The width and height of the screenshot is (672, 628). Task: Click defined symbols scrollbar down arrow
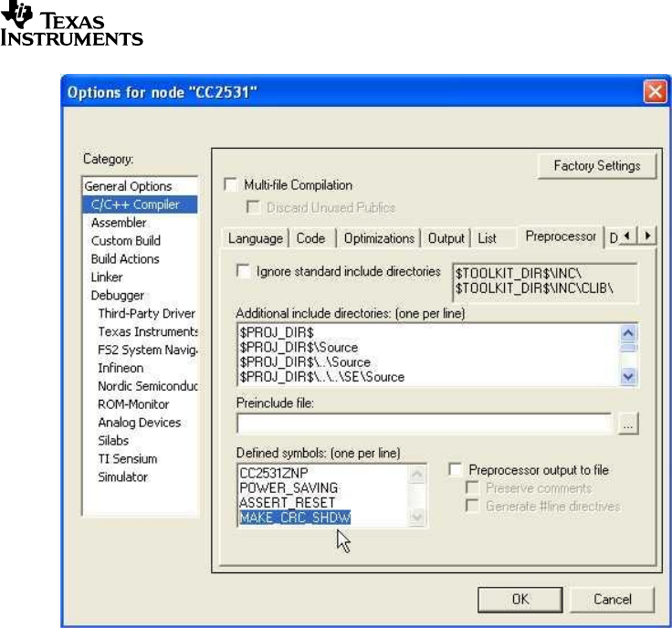click(417, 518)
